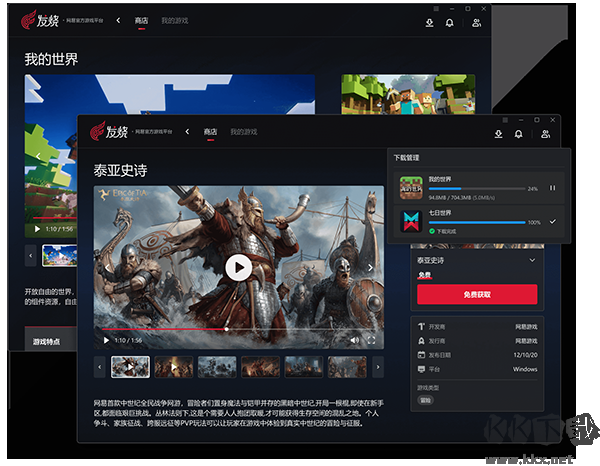Click the 12/10/20 release date value
This screenshot has height=466, width=600.
click(525, 355)
